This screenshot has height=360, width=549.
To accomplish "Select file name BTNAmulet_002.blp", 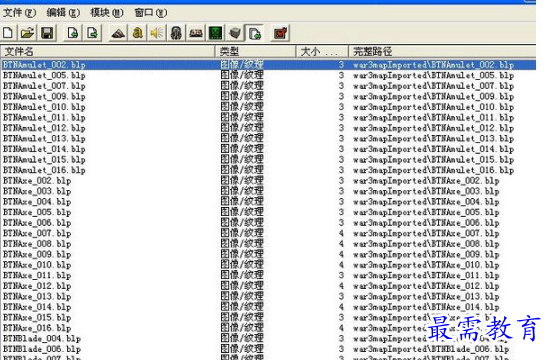I will [44, 65].
